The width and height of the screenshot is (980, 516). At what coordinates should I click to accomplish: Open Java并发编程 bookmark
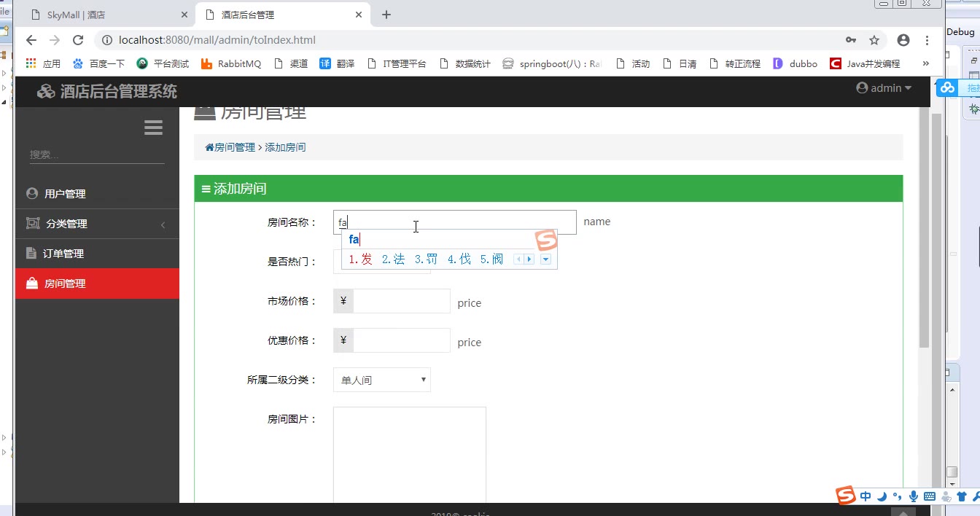[865, 63]
